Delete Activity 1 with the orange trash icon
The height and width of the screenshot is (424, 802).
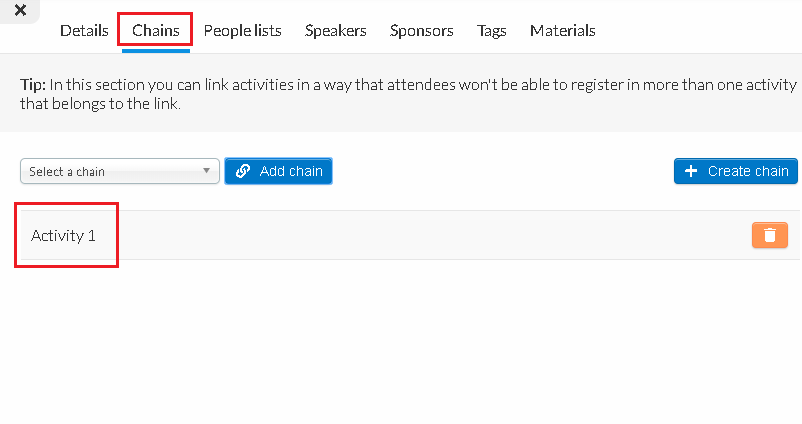[x=769, y=235]
